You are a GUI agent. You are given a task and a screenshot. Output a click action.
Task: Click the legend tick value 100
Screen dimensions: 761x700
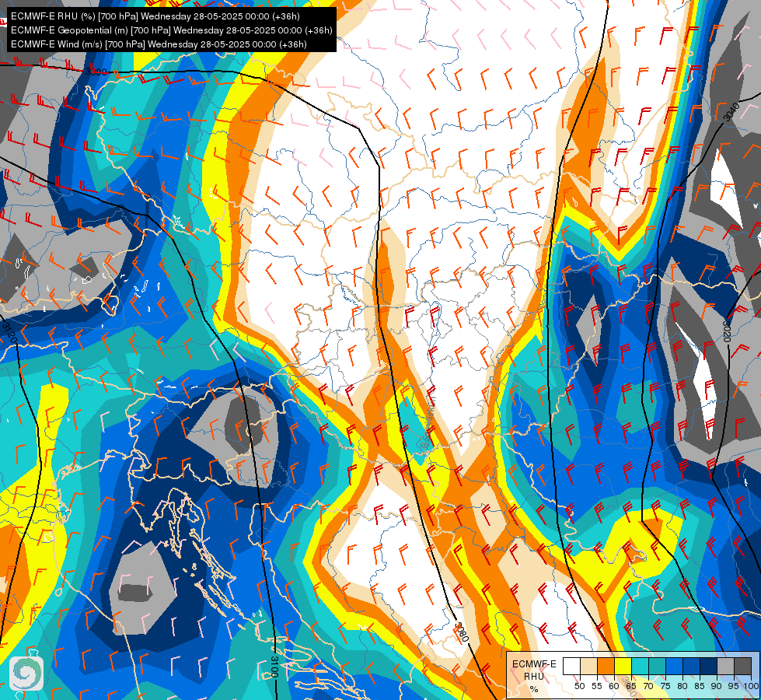(751, 687)
